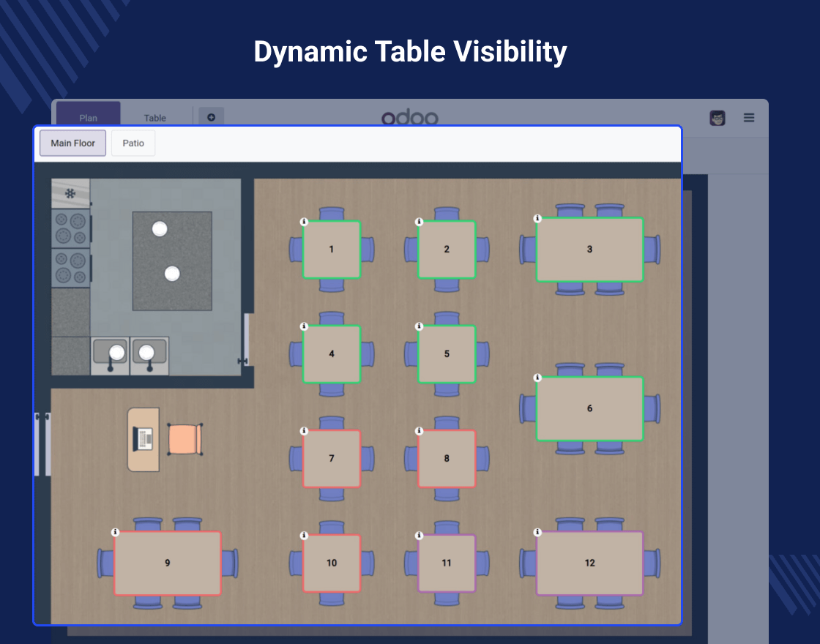Click the orange cashier chair
Viewport: 820px width, 644px height.
pos(185,440)
